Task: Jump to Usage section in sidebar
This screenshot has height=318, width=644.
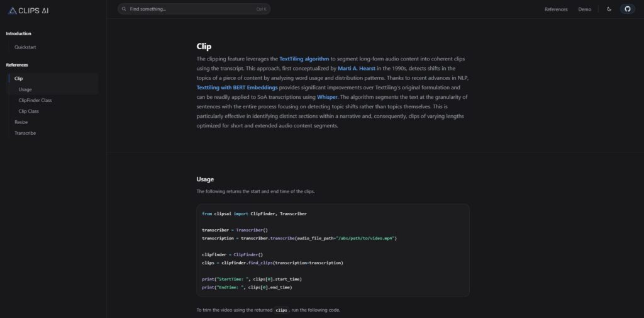Action: point(25,89)
